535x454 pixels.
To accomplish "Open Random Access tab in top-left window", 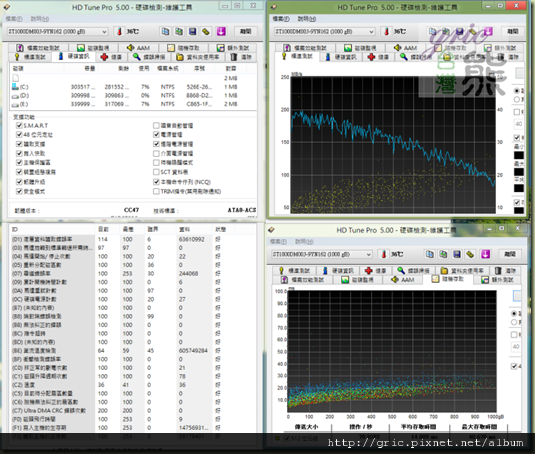I will pyautogui.click(x=183, y=48).
